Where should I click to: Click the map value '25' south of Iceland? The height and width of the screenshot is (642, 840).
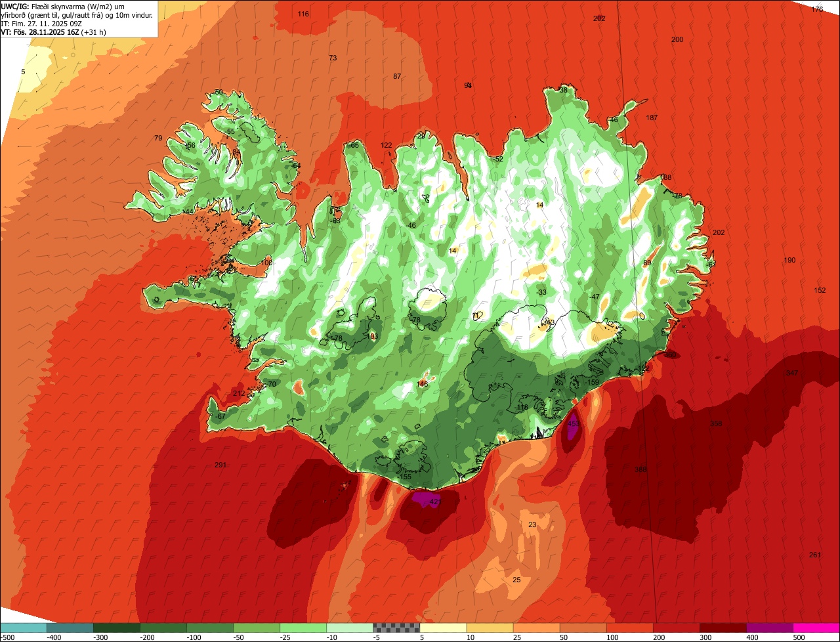click(516, 580)
